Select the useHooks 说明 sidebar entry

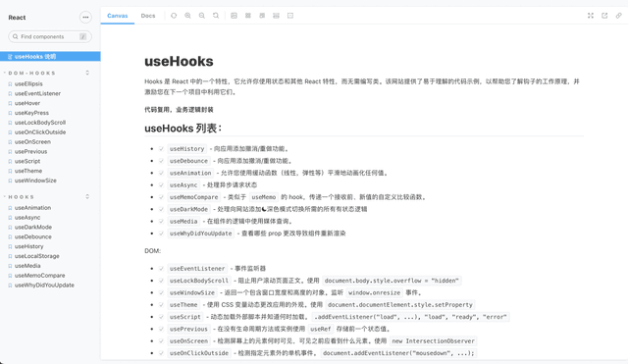(x=50, y=57)
